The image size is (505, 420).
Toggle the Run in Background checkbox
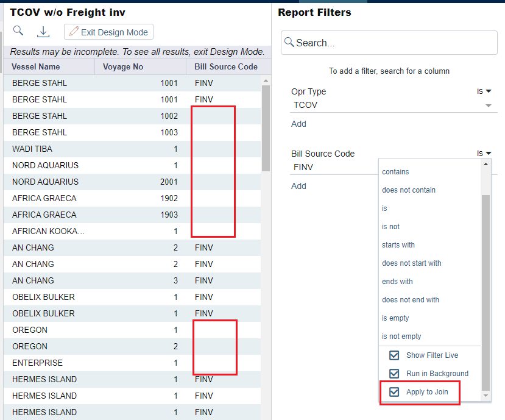point(394,374)
